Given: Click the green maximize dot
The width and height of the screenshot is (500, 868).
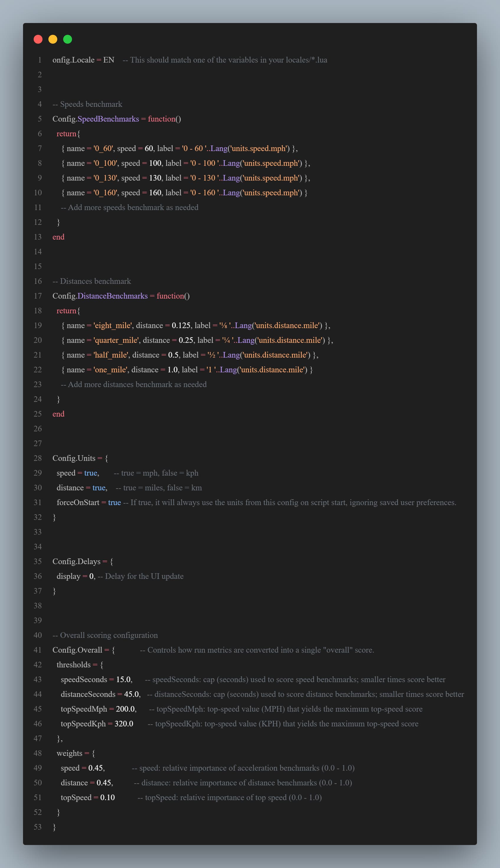Looking at the screenshot, I should pyautogui.click(x=68, y=40).
